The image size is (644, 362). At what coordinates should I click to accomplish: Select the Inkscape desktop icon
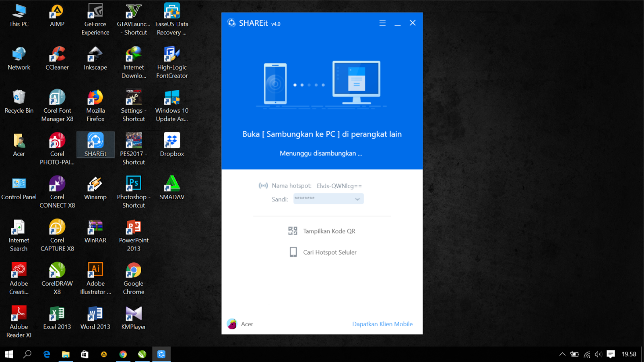[95, 59]
